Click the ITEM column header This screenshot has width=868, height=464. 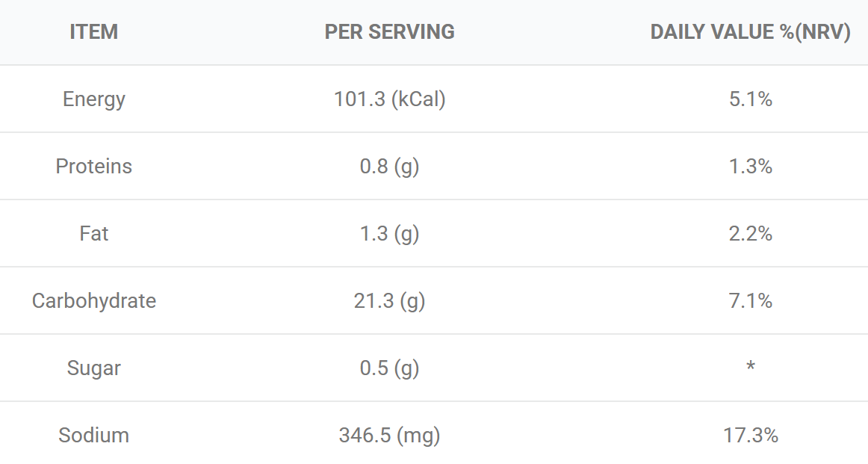93,32
